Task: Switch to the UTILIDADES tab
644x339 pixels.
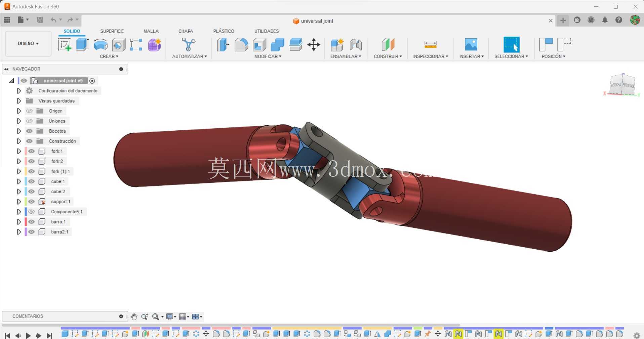Action: pos(267,31)
